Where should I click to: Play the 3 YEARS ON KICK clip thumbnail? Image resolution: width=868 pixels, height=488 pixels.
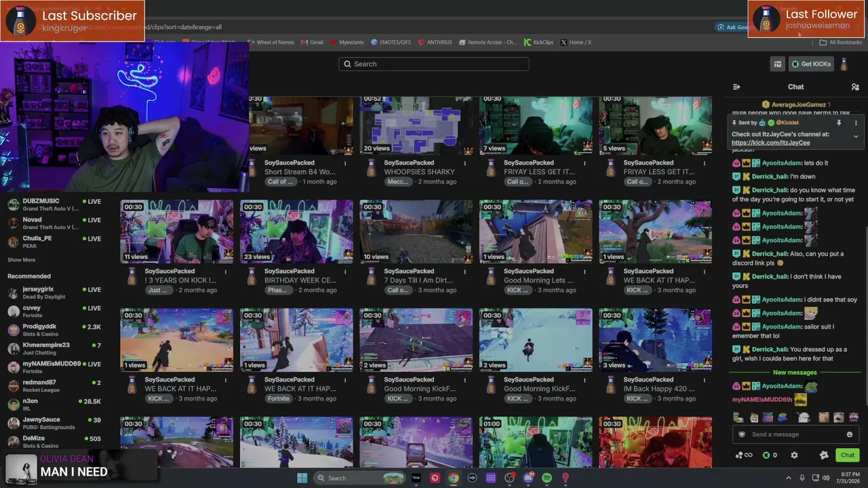(x=176, y=231)
